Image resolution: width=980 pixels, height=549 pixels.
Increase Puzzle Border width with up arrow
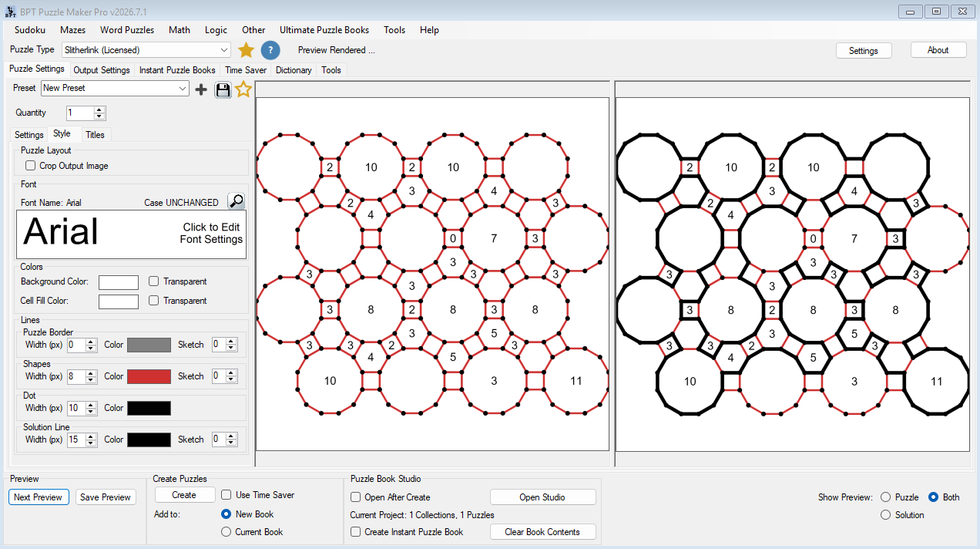click(x=91, y=342)
